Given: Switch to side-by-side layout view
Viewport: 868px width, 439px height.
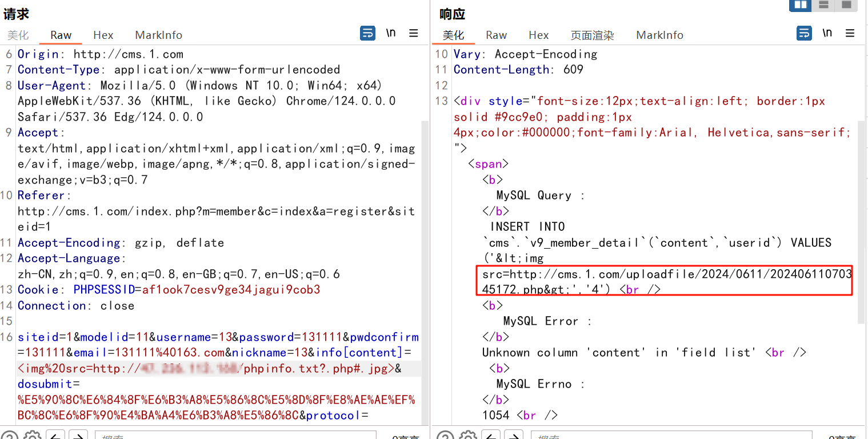Looking at the screenshot, I should coord(801,5).
